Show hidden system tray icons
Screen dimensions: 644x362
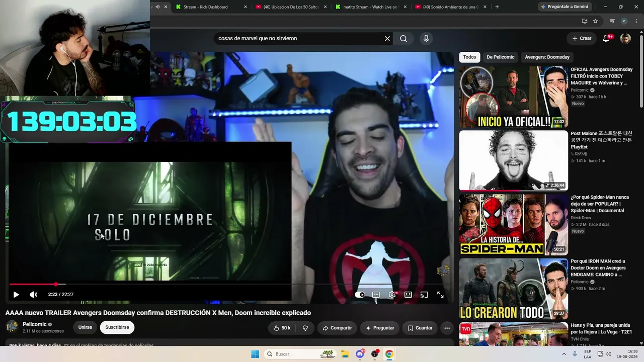click(x=563, y=354)
